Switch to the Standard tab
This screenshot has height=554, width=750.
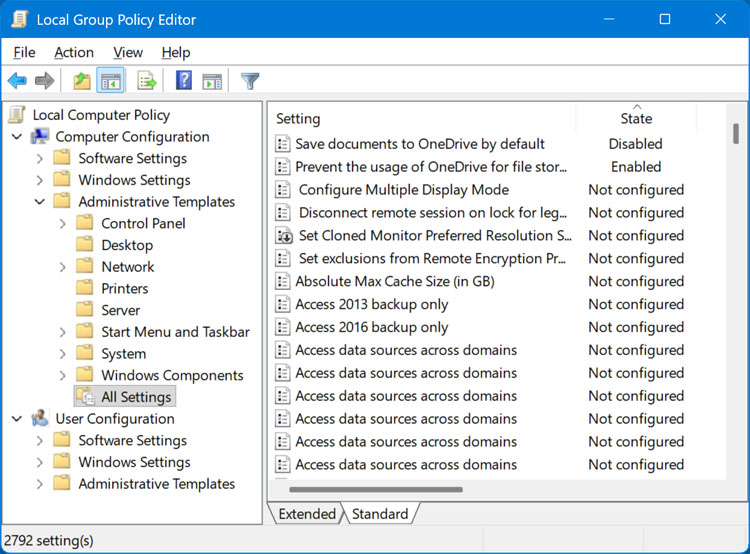pyautogui.click(x=380, y=514)
